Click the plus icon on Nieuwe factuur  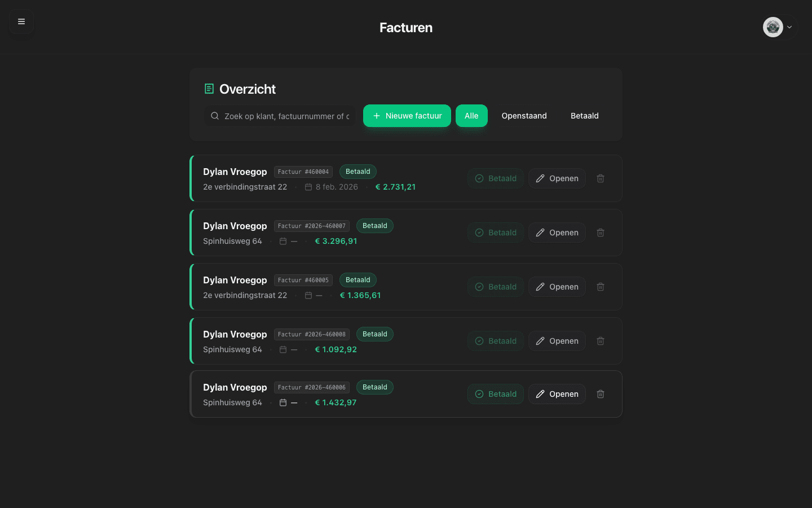(377, 116)
